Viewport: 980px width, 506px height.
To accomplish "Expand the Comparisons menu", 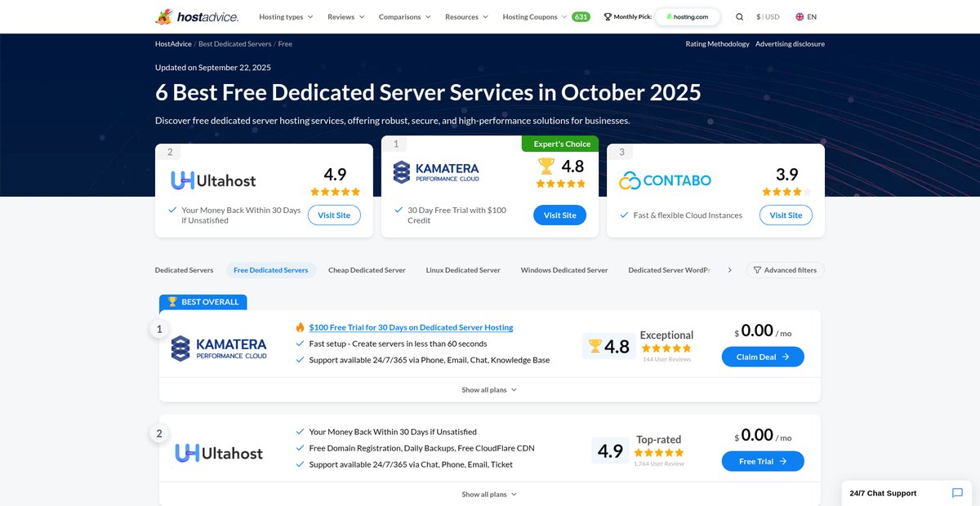I will coord(405,16).
